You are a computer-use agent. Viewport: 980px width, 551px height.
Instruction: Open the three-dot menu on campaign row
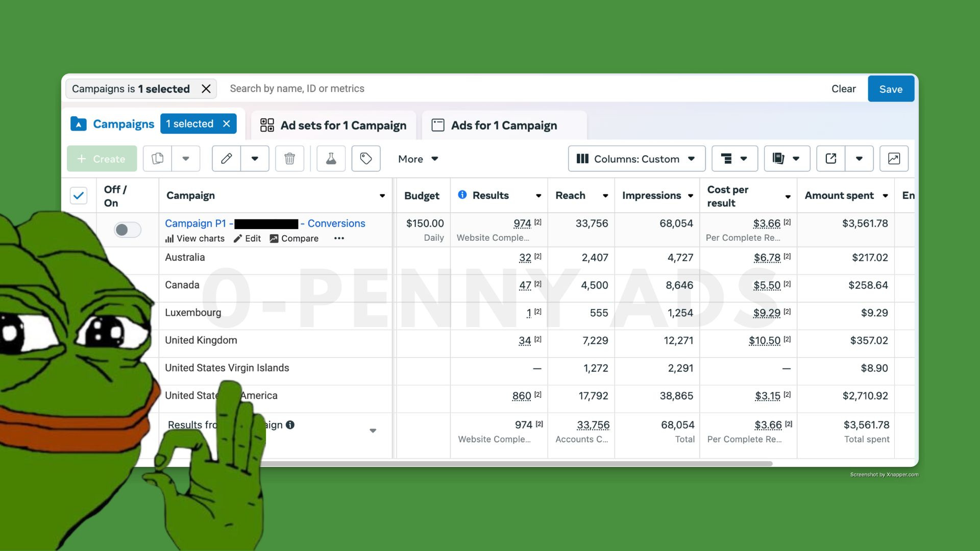(339, 238)
